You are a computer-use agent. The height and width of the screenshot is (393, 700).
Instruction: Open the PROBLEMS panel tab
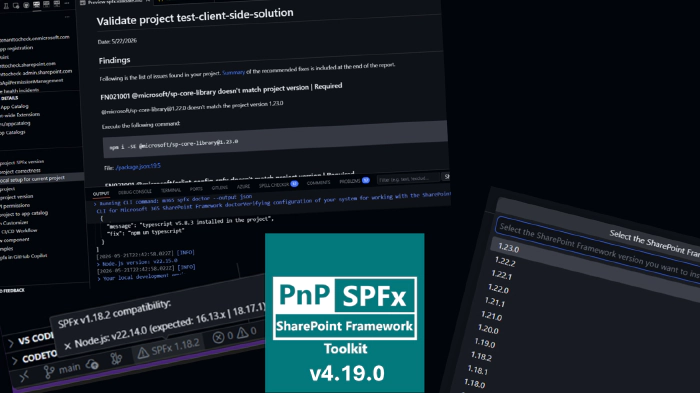click(354, 181)
